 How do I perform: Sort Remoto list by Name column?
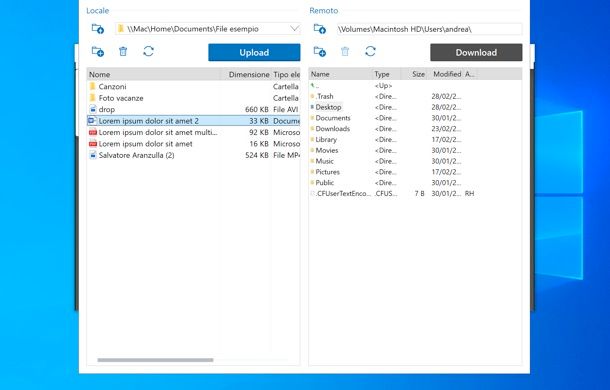340,74
